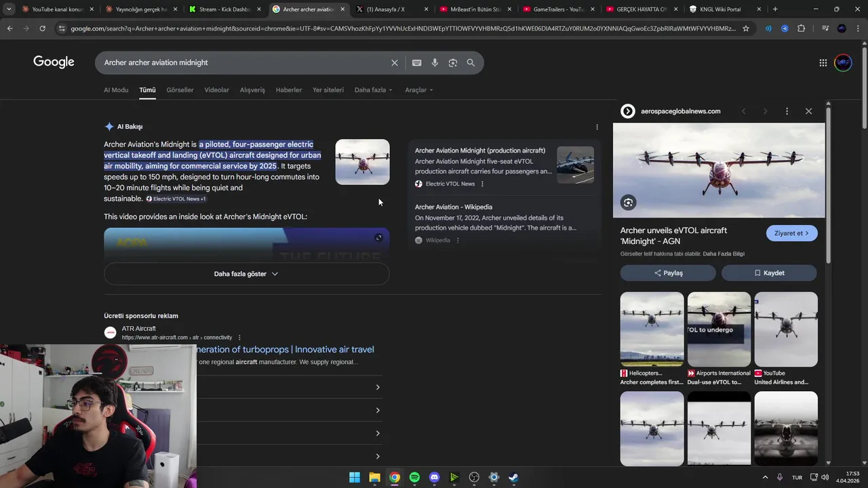The width and height of the screenshot is (868, 488).
Task: Open the Google apps grid
Action: click(x=823, y=62)
